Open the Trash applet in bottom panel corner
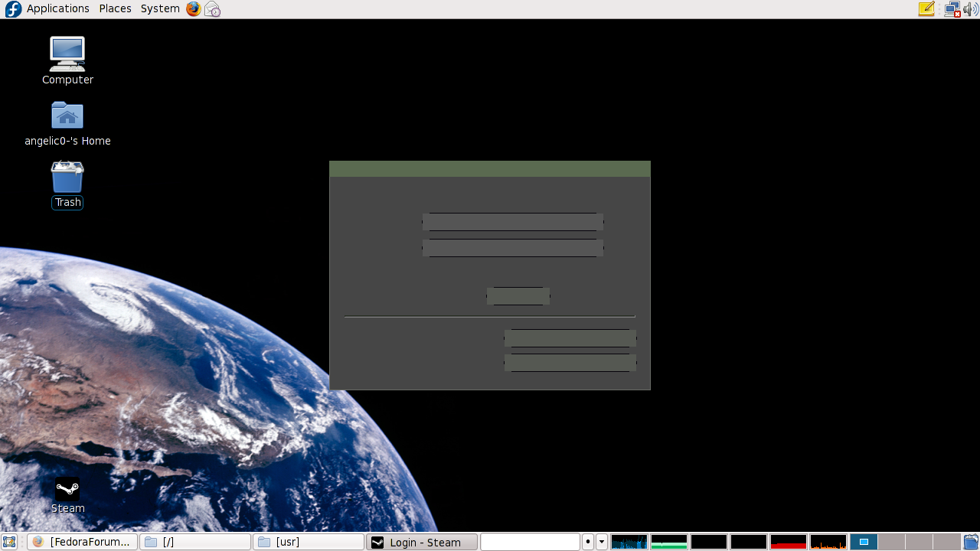 pos(971,542)
